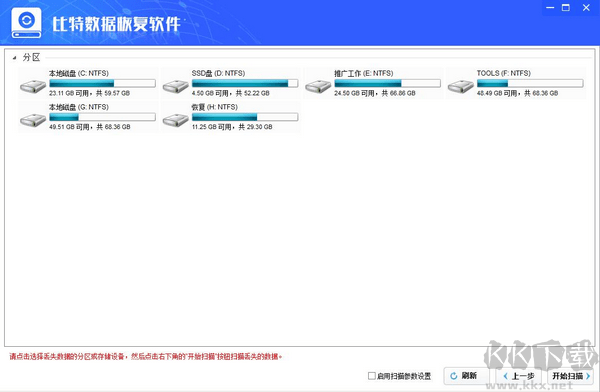Click the text 11.25 GB 可用, 共 29.30 GB

232,127
